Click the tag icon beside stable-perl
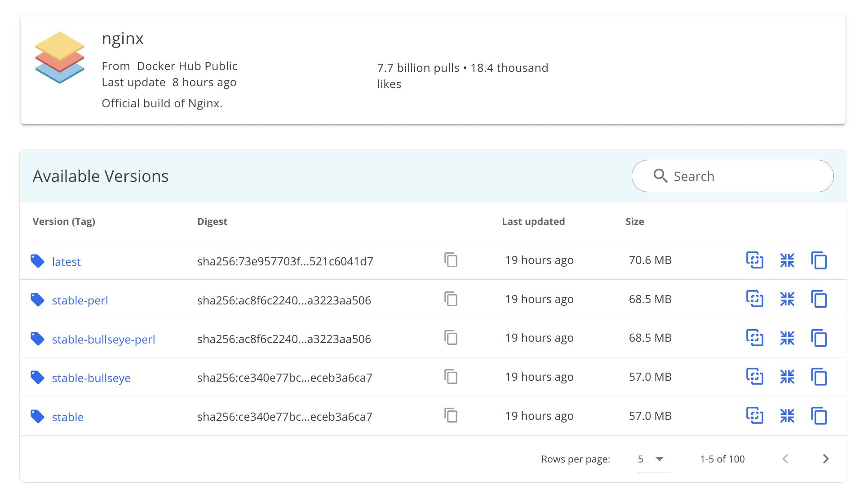The width and height of the screenshot is (868, 502). 37,299
